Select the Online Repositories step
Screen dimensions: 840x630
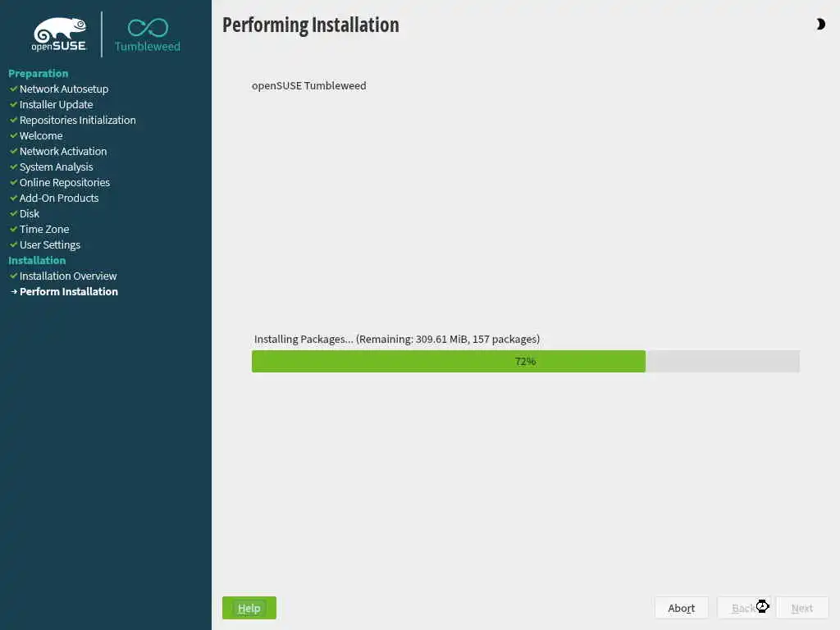[x=65, y=183]
